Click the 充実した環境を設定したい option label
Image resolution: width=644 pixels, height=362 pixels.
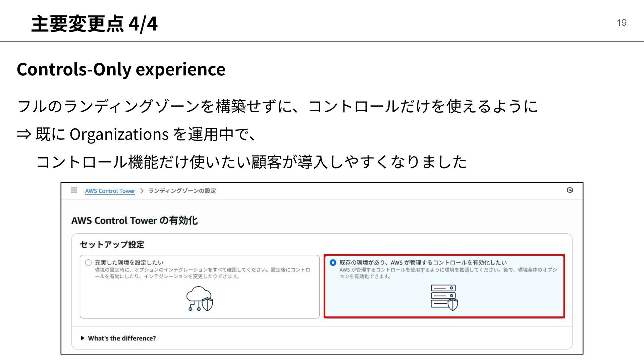click(129, 262)
